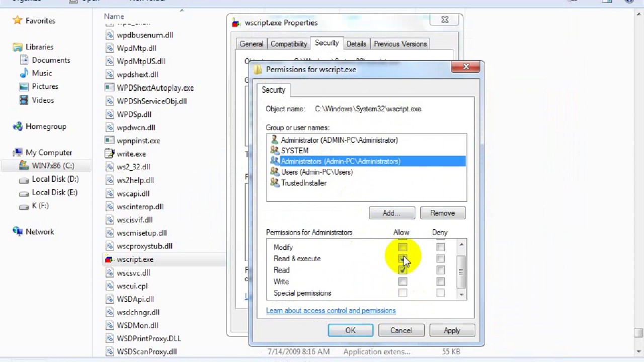Screen dimensions: 644x362
Task: Select the WIN7x86 (C:) drive icon
Action: [x=24, y=165]
